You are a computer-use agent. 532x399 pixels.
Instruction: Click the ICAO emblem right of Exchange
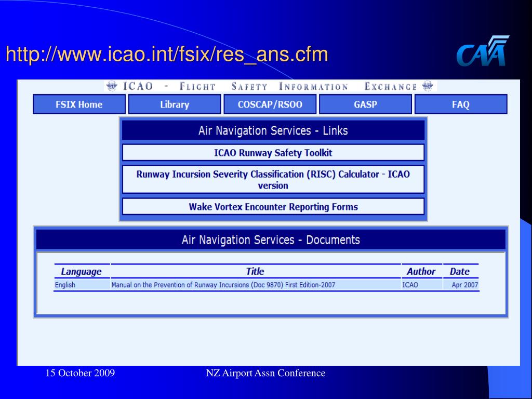428,86
